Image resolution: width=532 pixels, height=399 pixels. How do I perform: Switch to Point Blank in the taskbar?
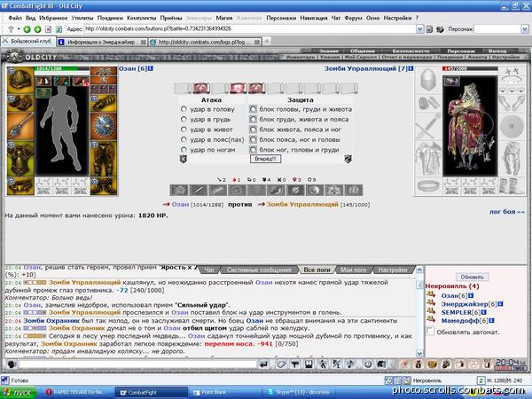pyautogui.click(x=223, y=393)
